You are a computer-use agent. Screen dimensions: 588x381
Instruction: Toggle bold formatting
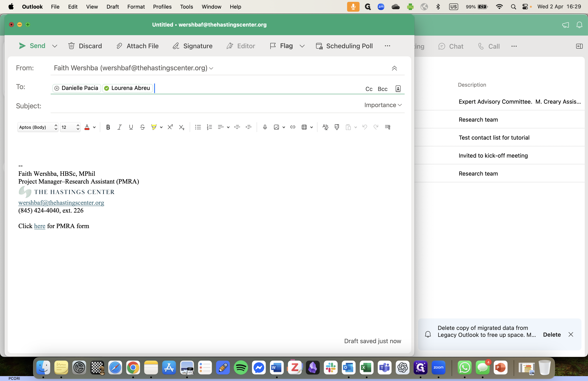(x=108, y=127)
